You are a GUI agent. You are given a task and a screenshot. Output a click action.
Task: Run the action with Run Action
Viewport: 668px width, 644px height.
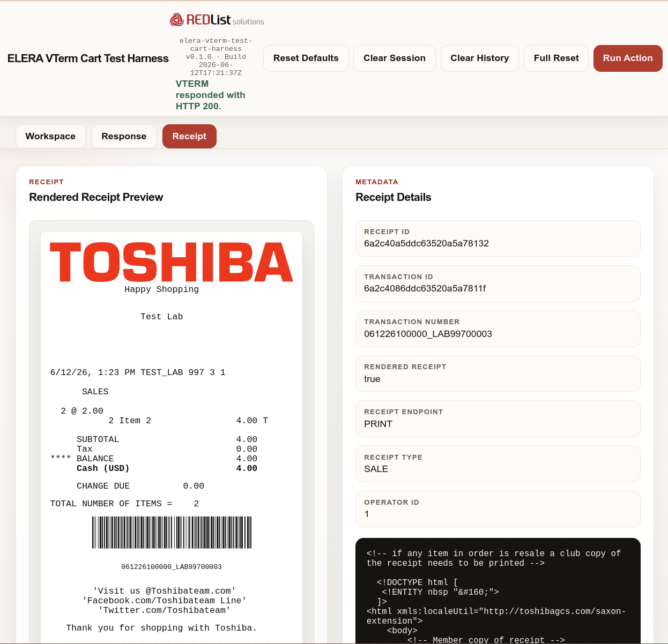click(x=628, y=58)
